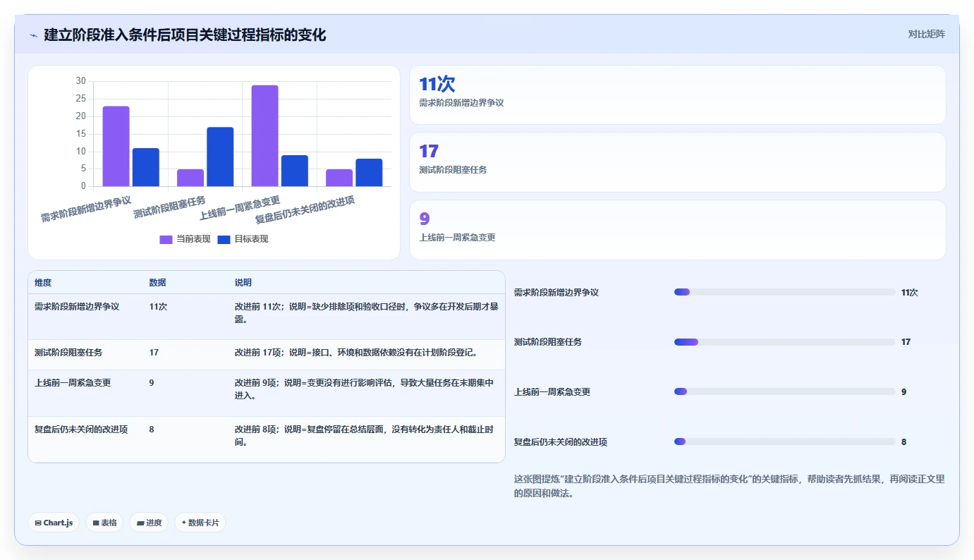Click the 进度 tag chip
974x560 pixels.
(x=149, y=523)
